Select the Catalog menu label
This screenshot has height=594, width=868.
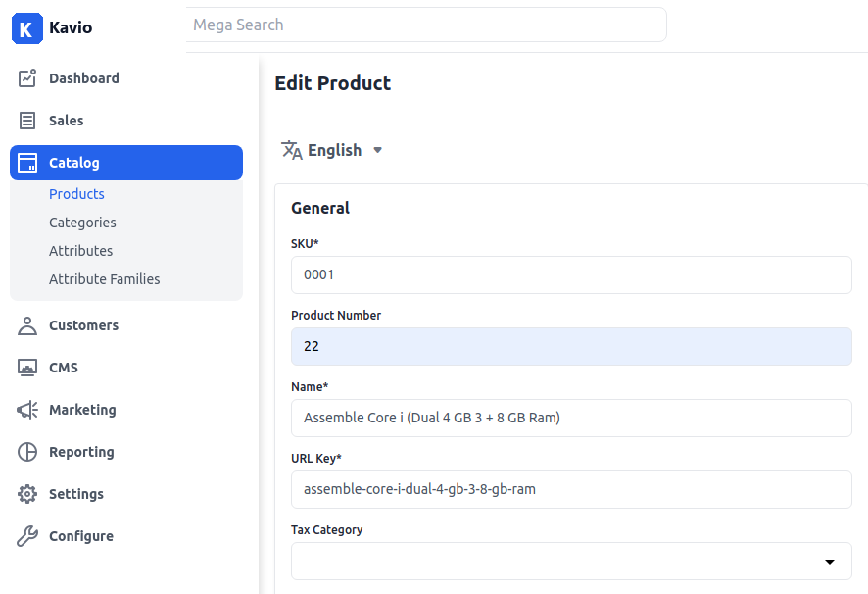click(x=74, y=163)
